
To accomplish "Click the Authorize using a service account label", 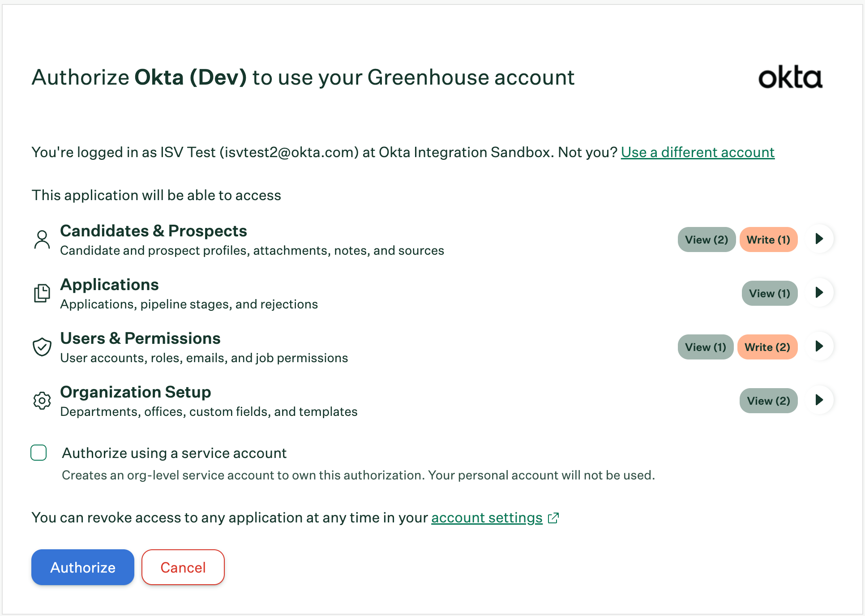I will [x=174, y=453].
